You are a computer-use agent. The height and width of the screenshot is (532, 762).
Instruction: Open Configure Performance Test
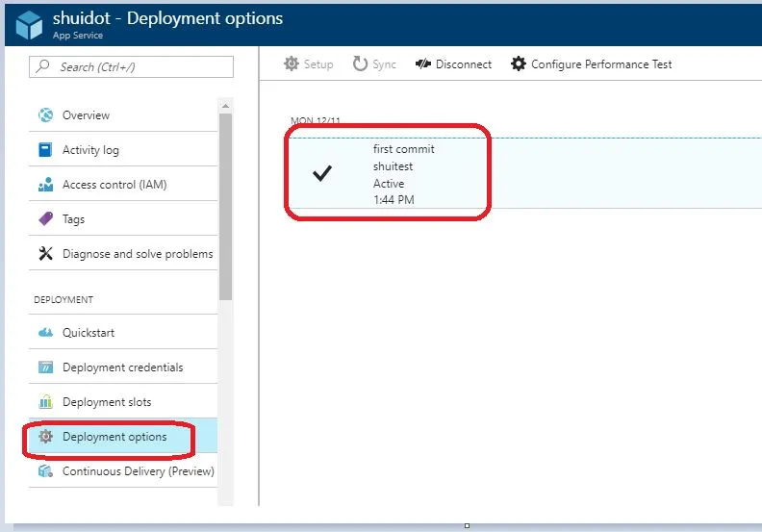[592, 64]
